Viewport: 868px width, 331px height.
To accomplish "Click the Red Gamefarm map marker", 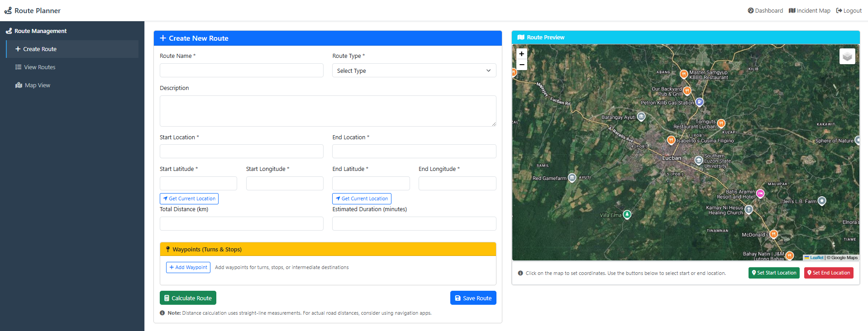I will [572, 178].
